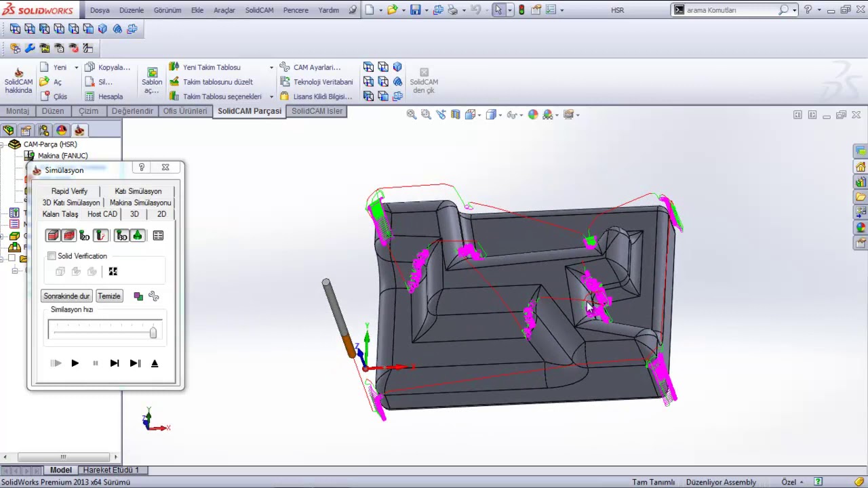Click the FeatureManager design tree tab icon
The height and width of the screenshot is (488, 868).
tap(8, 130)
